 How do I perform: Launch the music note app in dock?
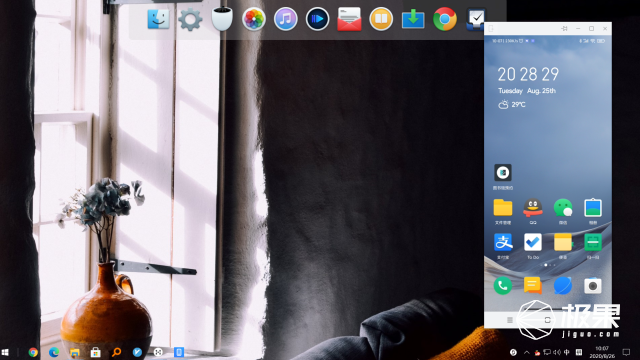pyautogui.click(x=285, y=19)
